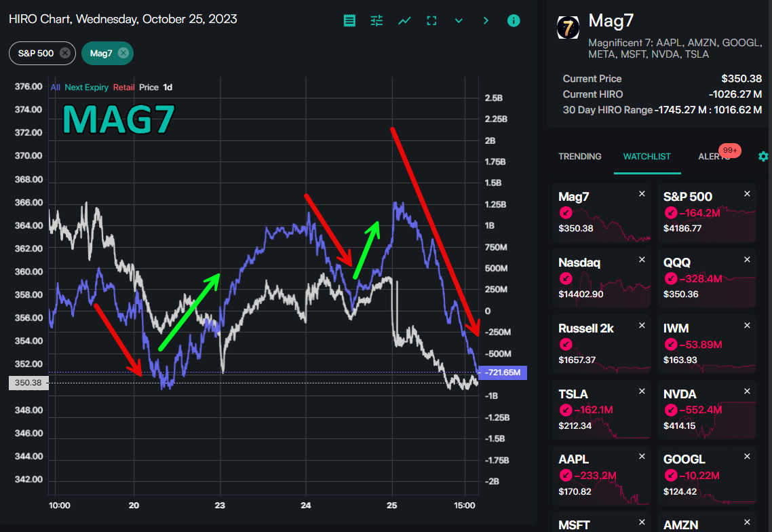Remove MSFT card from watchlist
This screenshot has width=772, height=532.
coord(642,522)
